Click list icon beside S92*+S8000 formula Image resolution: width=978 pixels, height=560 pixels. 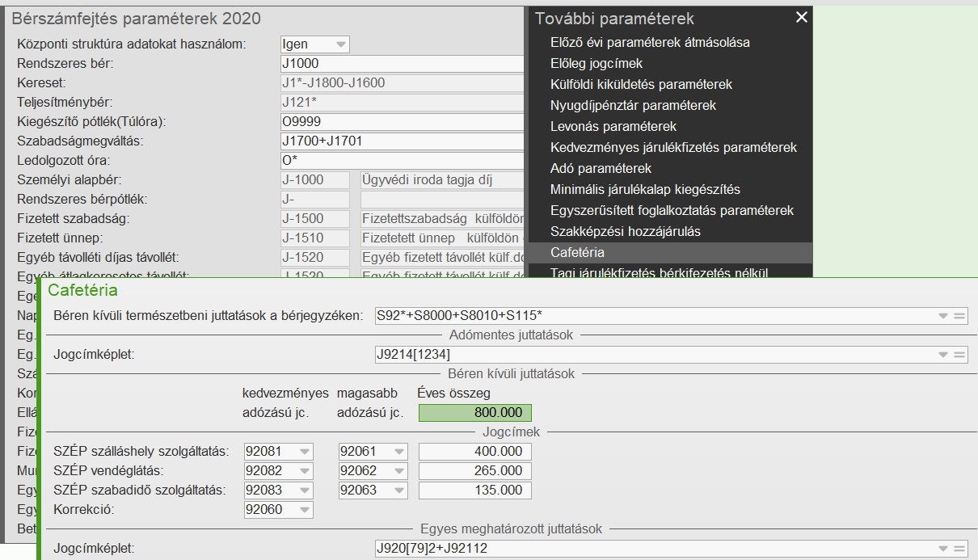(x=959, y=316)
